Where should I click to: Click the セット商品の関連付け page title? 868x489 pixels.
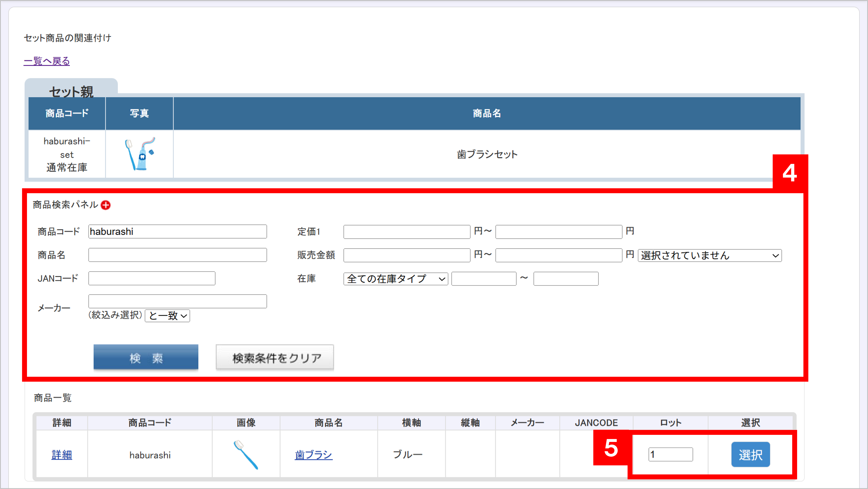pyautogui.click(x=67, y=38)
